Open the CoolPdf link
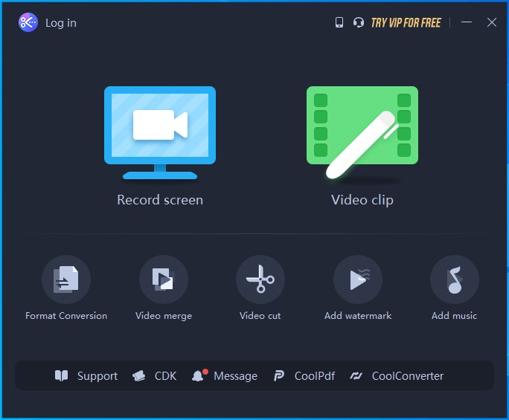This screenshot has width=509, height=420. pos(315,376)
